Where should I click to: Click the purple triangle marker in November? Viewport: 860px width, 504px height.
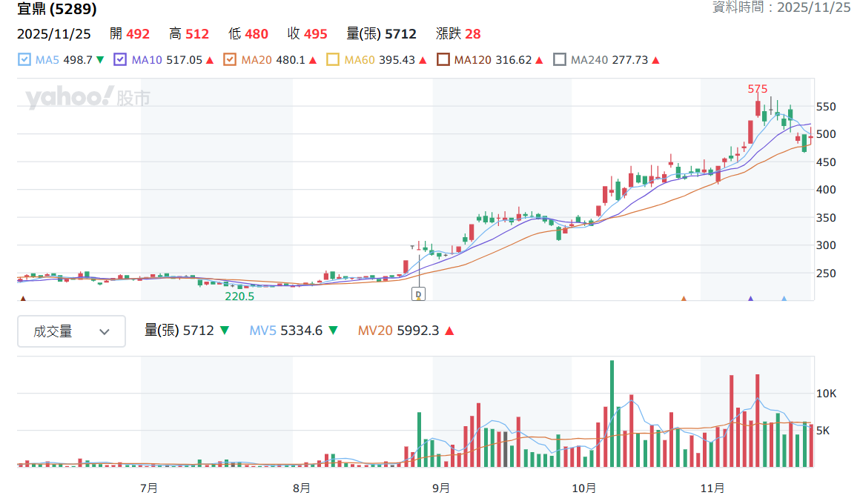coord(751,299)
